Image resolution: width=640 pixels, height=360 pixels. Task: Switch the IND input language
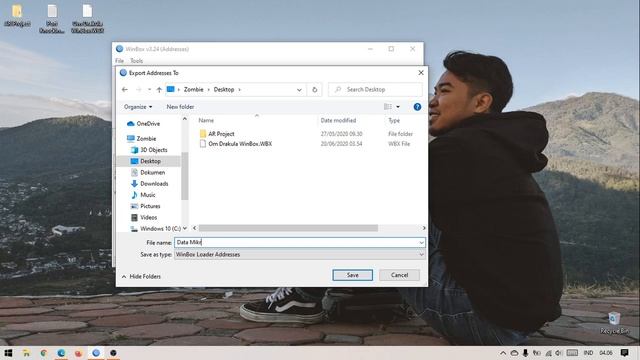pos(588,353)
